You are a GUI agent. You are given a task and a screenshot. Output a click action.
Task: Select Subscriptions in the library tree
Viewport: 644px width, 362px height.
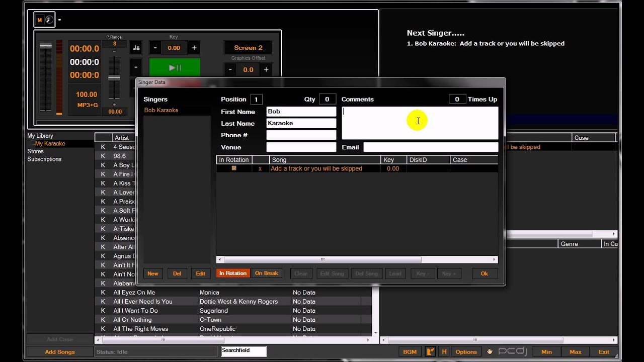pos(44,159)
